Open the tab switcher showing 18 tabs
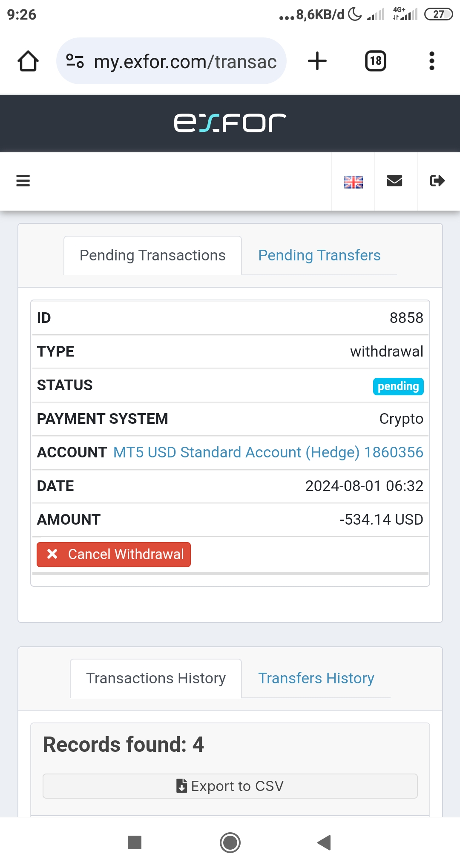 click(375, 61)
